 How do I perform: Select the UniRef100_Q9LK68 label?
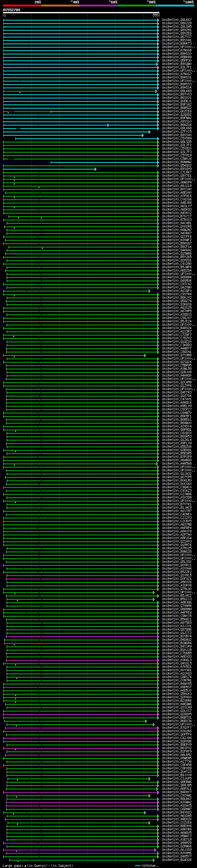click(x=177, y=128)
